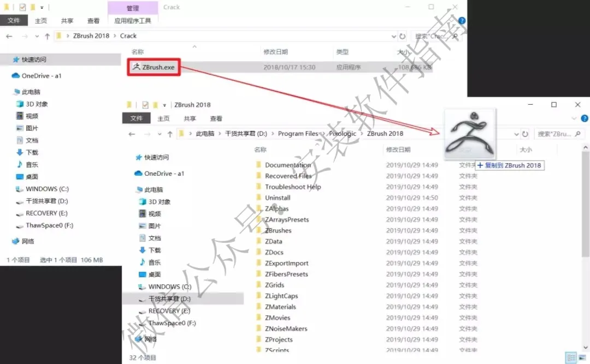The image size is (590, 364).
Task: Open OneDrive - a1 in Crack window sidebar
Action: 37,75
